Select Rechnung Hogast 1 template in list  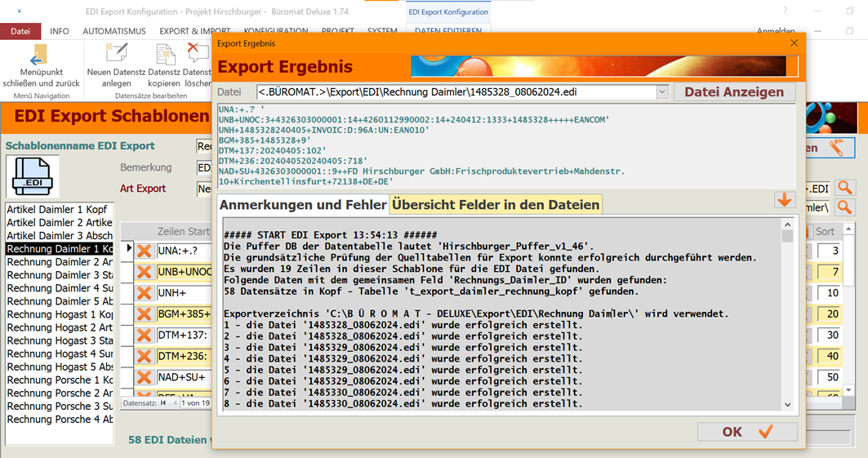[x=60, y=314]
